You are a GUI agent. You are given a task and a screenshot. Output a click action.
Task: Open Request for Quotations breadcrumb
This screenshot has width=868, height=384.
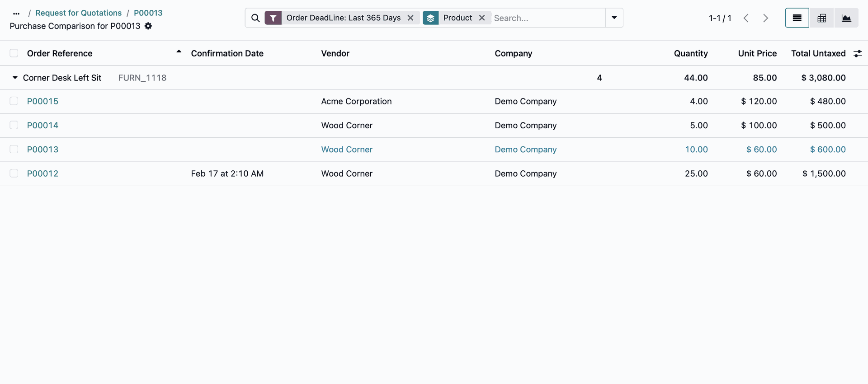click(x=78, y=13)
